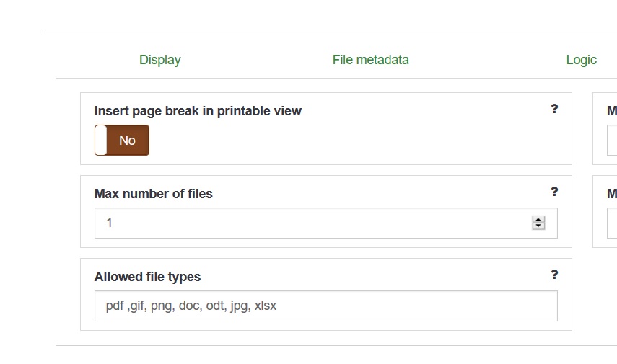Click the 'Insert page break in printable view' label

tap(198, 111)
